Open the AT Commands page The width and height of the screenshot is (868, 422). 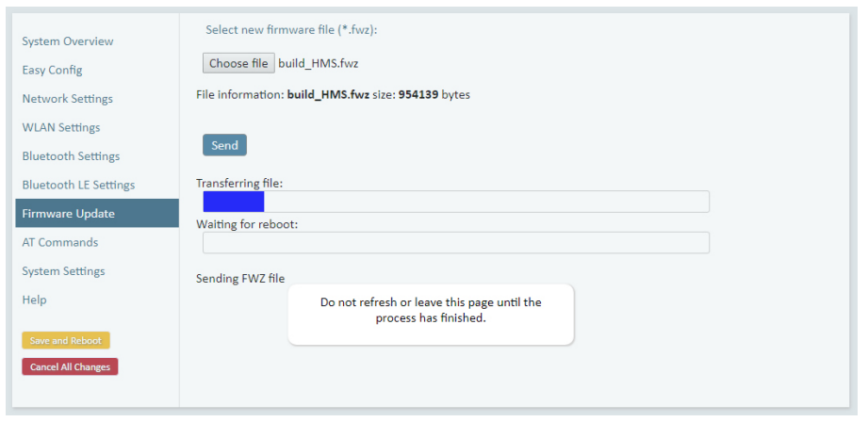tap(59, 243)
